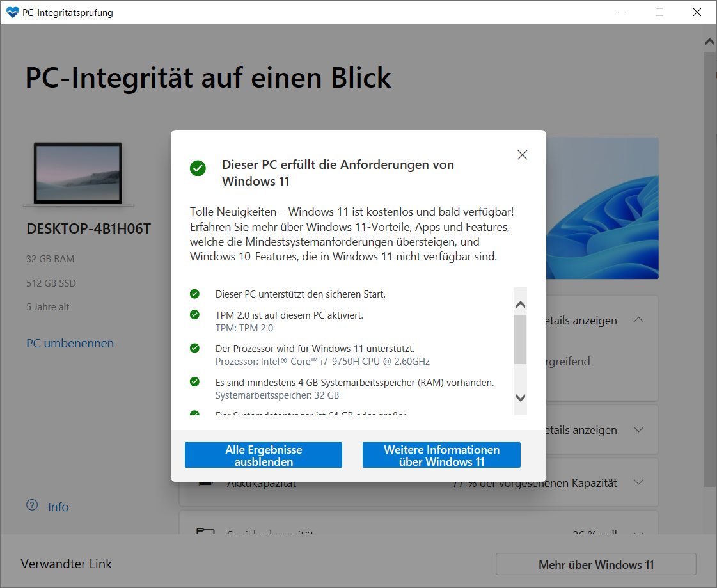Open Weitere Informationen über Windows 11

tap(441, 455)
